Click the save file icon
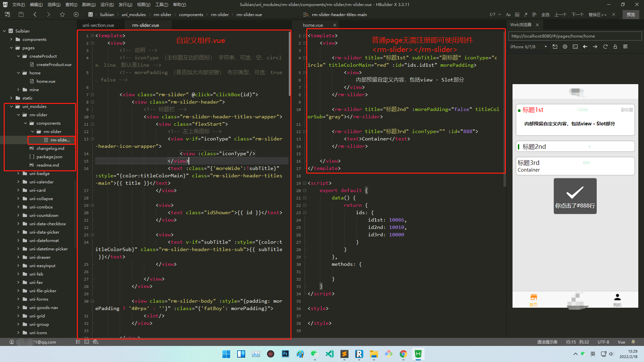The image size is (644, 362). click(x=21, y=14)
